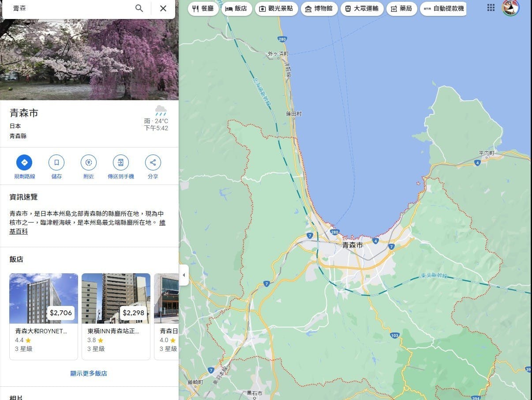Screen dimensions: 532x400
Task: Open the 青森大和ROYNET hotel card
Action: (x=44, y=317)
